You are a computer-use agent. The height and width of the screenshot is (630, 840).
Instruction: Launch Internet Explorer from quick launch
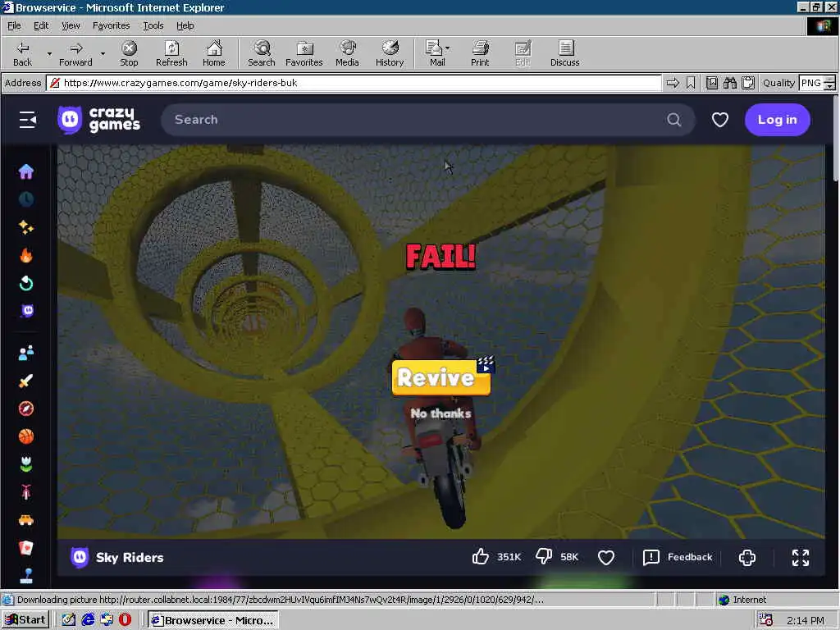pyautogui.click(x=88, y=620)
